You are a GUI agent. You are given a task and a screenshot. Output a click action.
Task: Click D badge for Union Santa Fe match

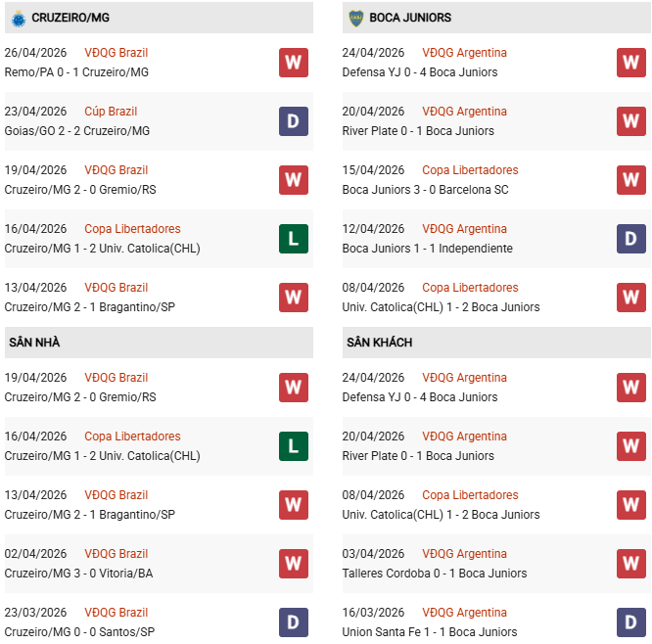click(631, 622)
